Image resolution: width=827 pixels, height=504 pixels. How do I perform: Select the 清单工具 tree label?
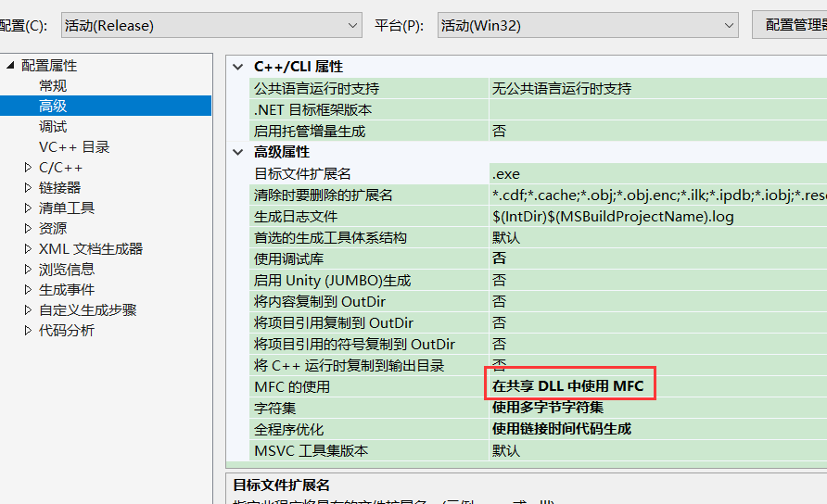click(67, 208)
